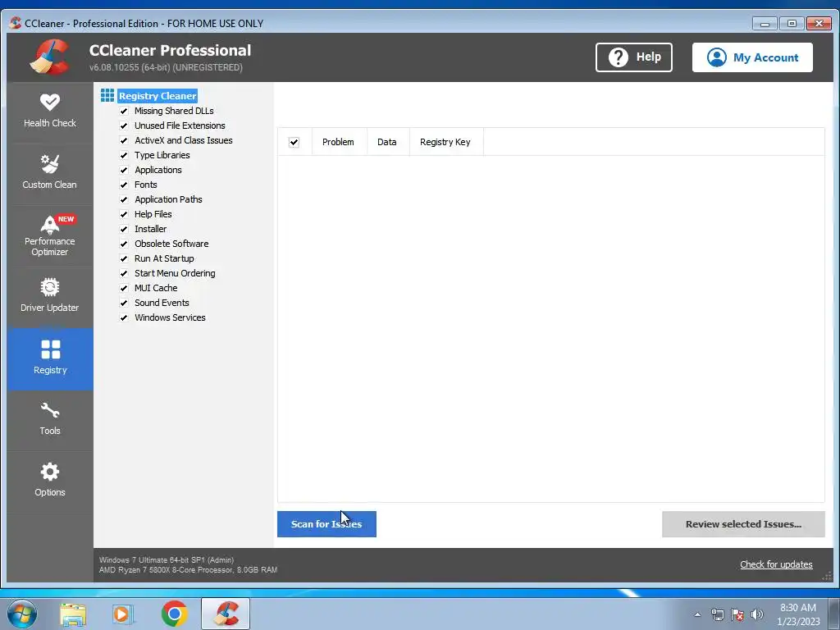Click Scan for Issues button

point(326,524)
